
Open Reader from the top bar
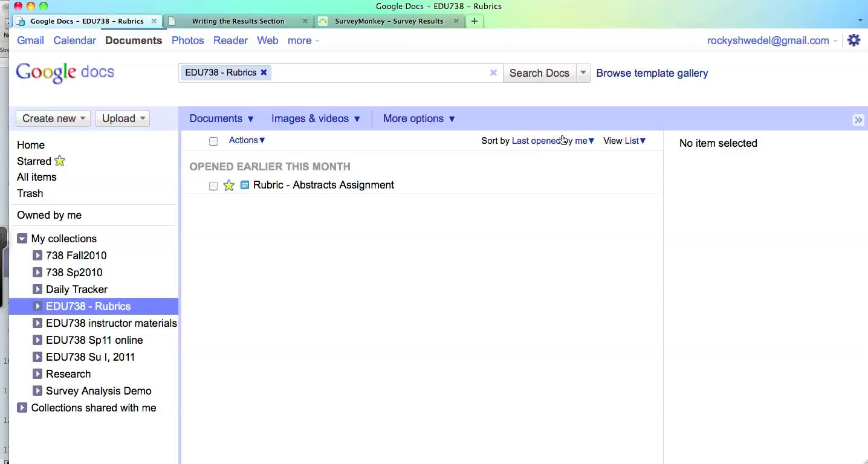coord(230,40)
